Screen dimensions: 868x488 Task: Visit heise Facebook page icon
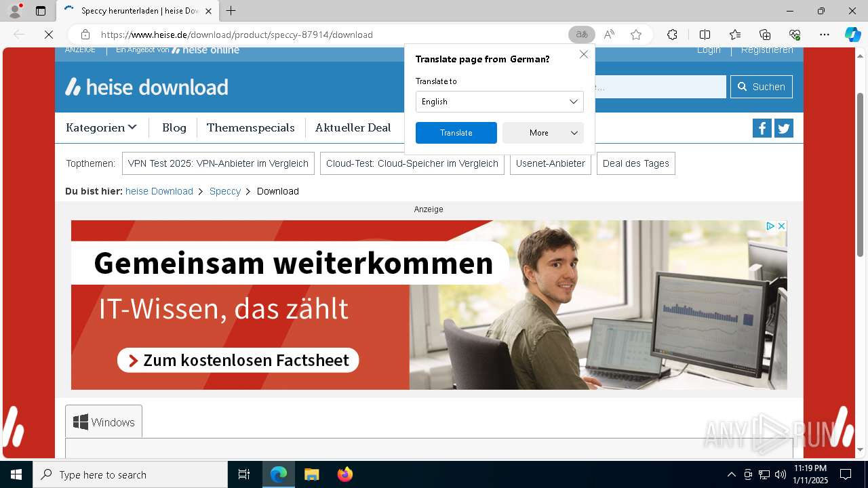click(x=762, y=128)
